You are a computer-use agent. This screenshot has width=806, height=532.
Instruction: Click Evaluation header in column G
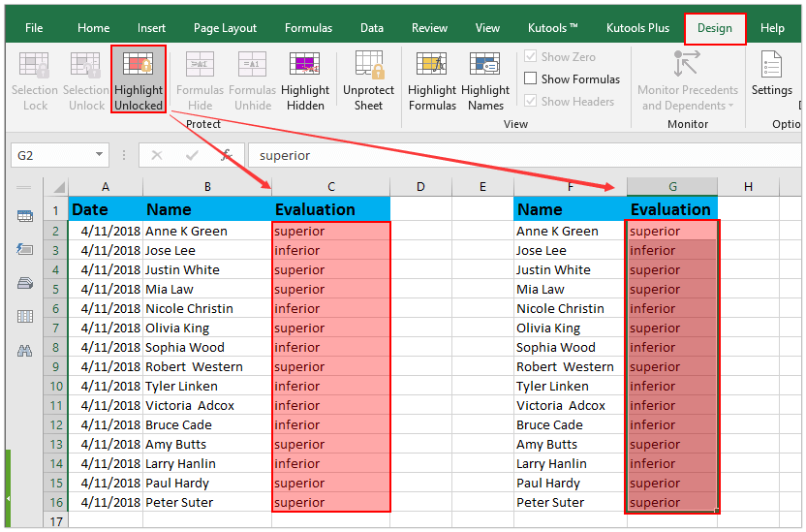tap(670, 209)
